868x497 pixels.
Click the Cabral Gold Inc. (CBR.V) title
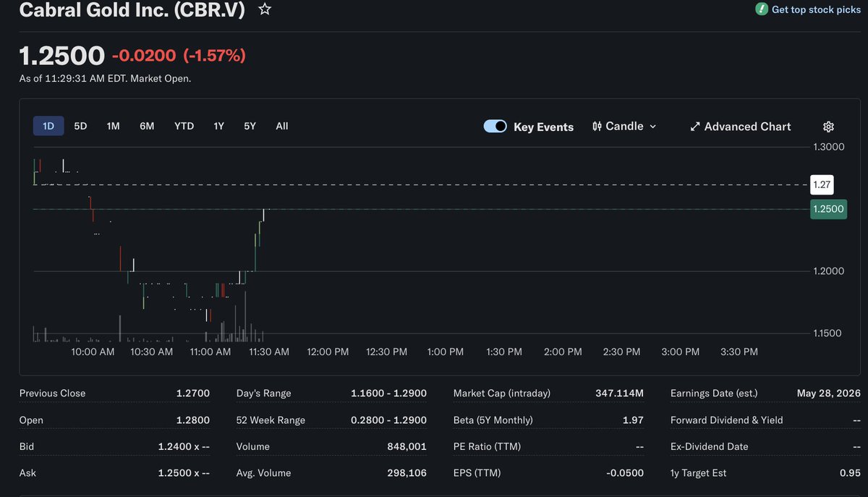click(132, 9)
